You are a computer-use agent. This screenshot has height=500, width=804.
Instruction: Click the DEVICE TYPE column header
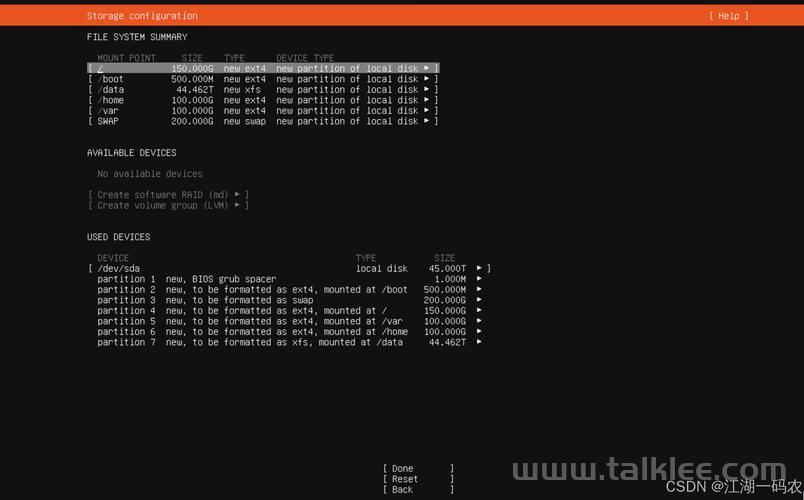click(305, 58)
